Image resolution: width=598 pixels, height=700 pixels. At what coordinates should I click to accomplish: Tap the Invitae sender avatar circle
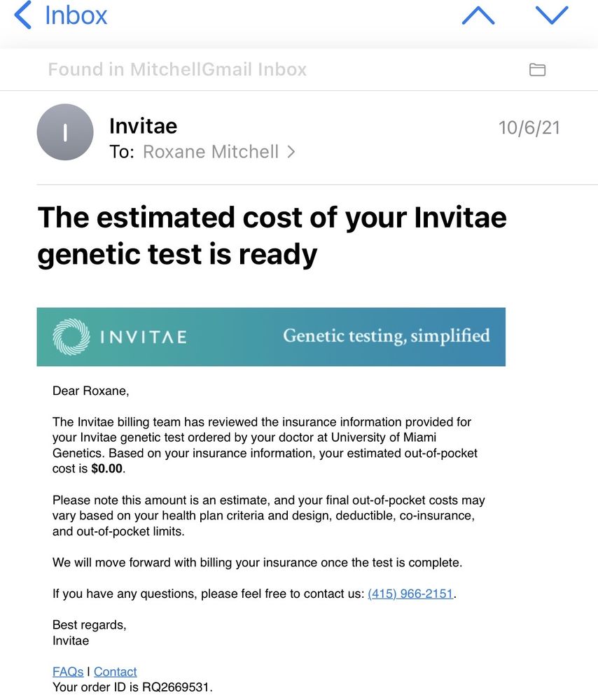click(x=65, y=132)
